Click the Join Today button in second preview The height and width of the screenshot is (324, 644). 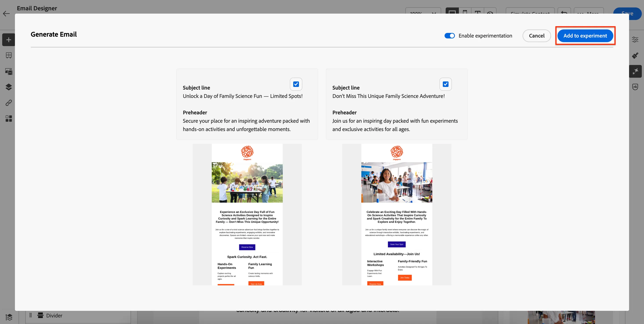[x=405, y=277]
